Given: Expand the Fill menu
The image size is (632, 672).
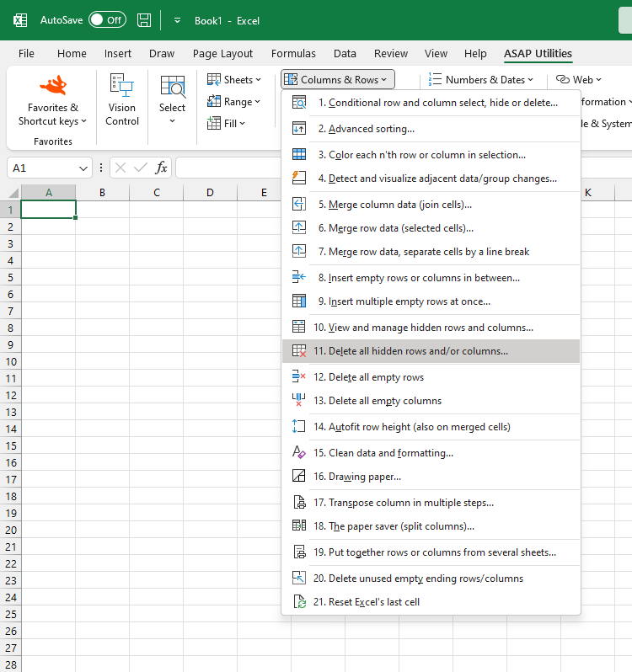Looking at the screenshot, I should 227,124.
